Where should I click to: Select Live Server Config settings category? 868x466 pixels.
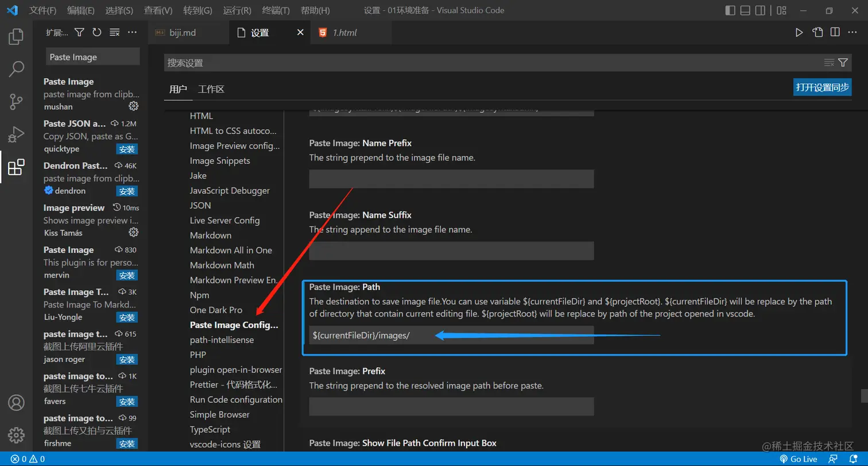[224, 220]
